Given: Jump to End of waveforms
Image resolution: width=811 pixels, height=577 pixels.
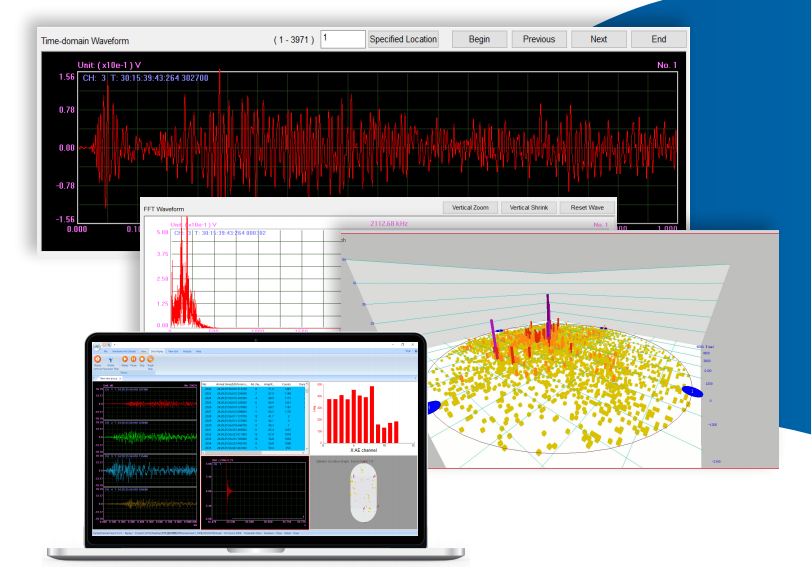Looking at the screenshot, I should (x=658, y=39).
